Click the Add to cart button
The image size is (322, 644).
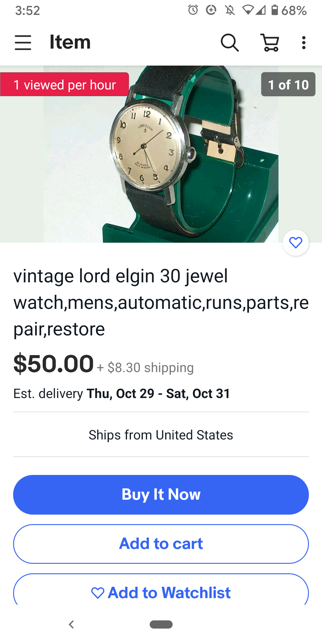click(x=161, y=544)
